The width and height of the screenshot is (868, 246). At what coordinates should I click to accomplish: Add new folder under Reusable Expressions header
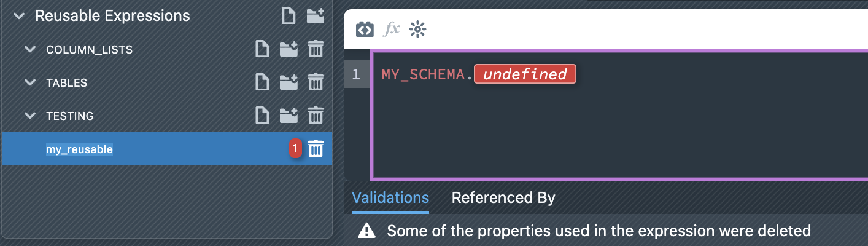(x=315, y=16)
